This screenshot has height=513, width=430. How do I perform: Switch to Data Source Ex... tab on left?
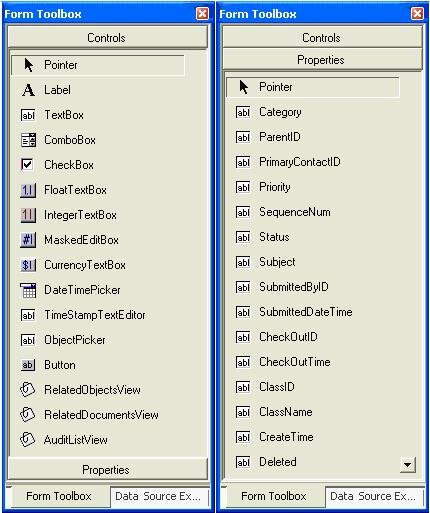159,496
